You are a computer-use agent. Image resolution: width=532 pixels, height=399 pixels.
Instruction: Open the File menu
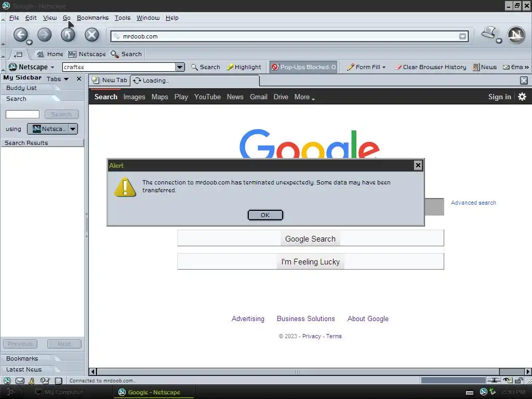[x=14, y=18]
